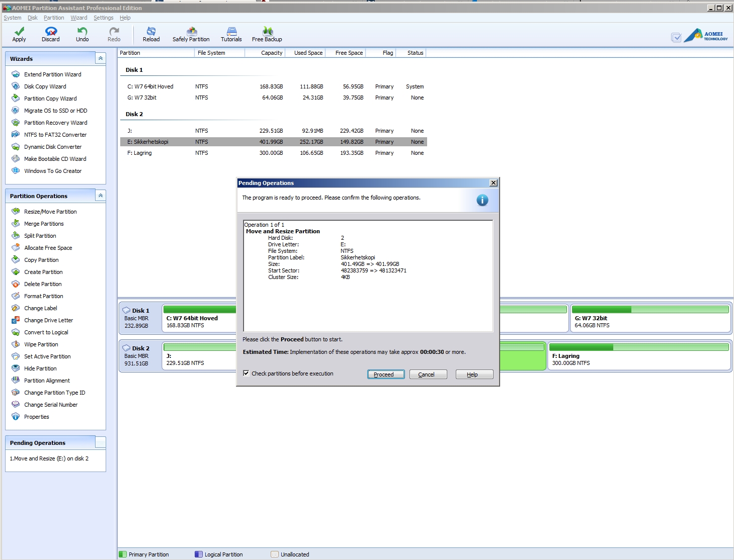The image size is (734, 560).
Task: Open the Disk menu
Action: (33, 18)
